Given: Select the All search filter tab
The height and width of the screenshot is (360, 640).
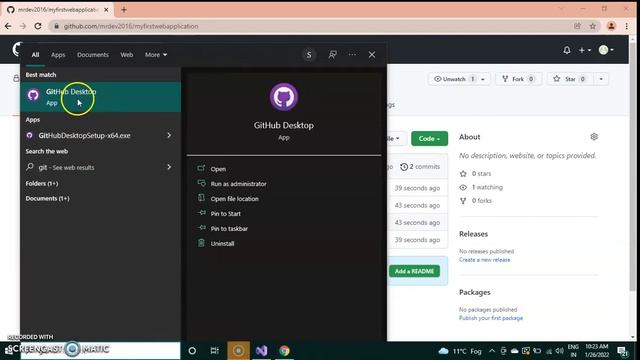Looking at the screenshot, I should tap(36, 55).
